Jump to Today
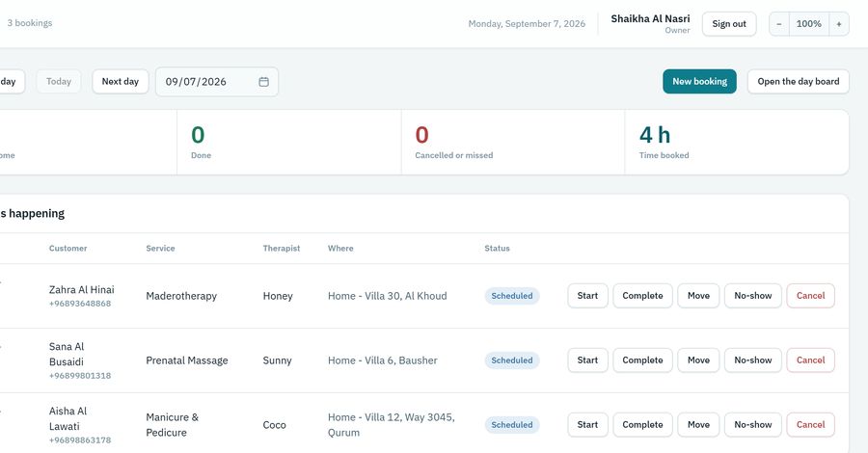The width and height of the screenshot is (868, 453). click(59, 81)
